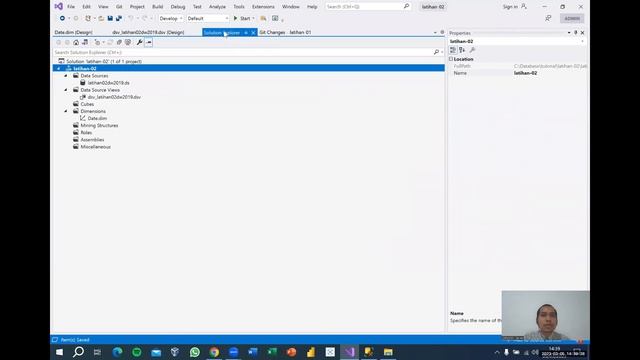The height and width of the screenshot is (360, 640).
Task: Click the Save All icon
Action: tap(119, 18)
